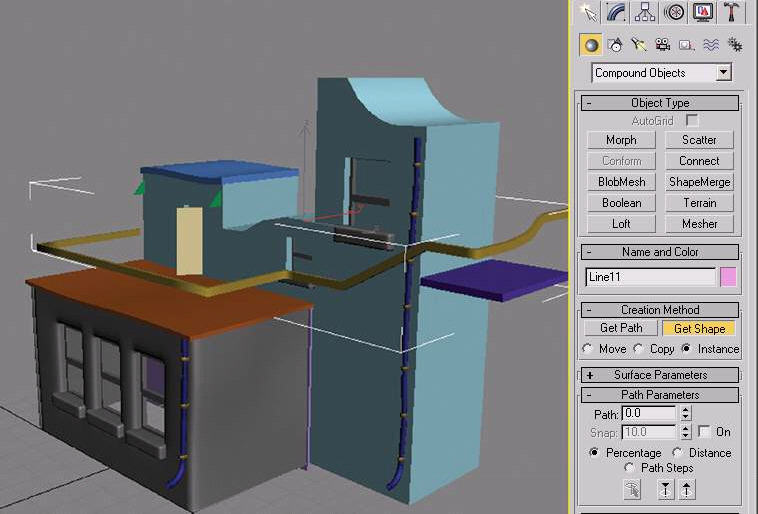Click the pink object color swatch
This screenshot has width=758, height=514.
point(728,277)
